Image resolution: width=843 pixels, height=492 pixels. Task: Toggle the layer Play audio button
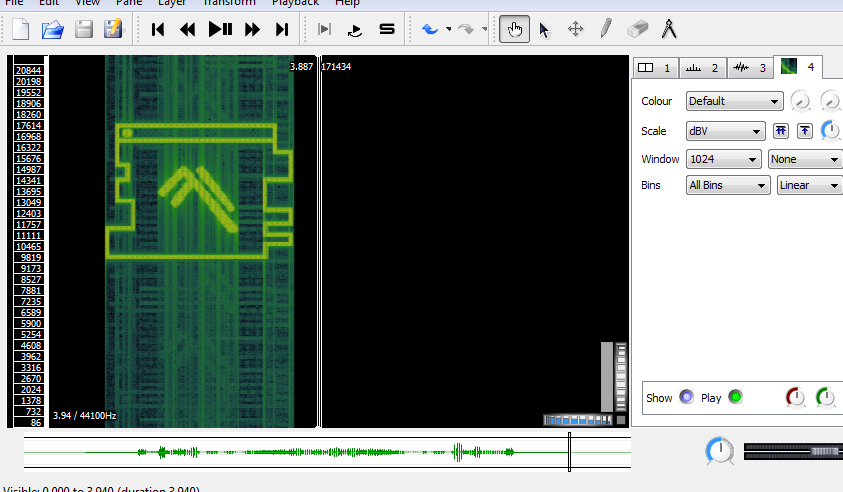tap(735, 397)
